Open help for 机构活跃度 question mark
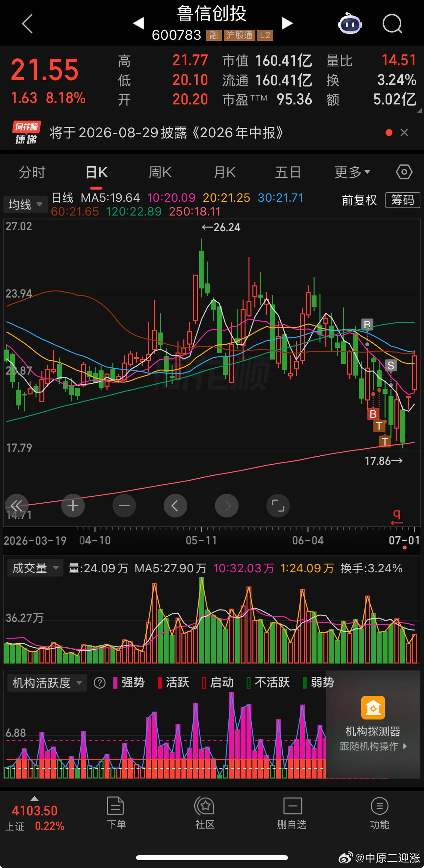 [100, 683]
